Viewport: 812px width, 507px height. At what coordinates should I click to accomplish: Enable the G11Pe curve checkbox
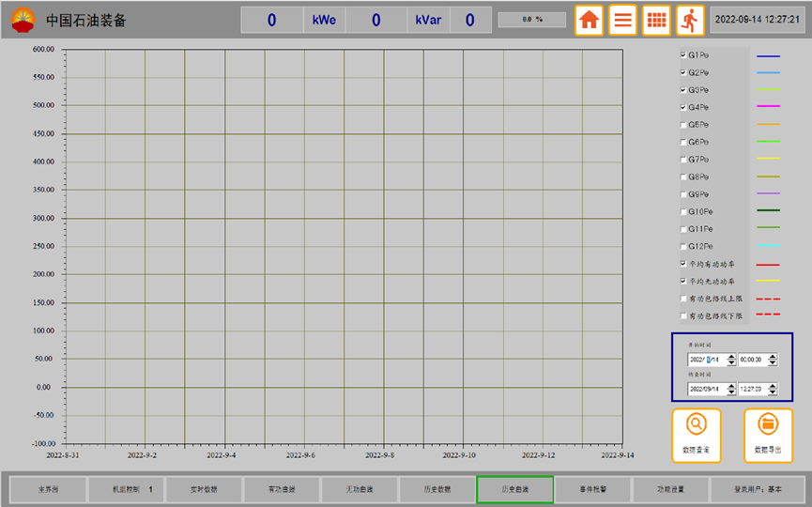click(683, 229)
